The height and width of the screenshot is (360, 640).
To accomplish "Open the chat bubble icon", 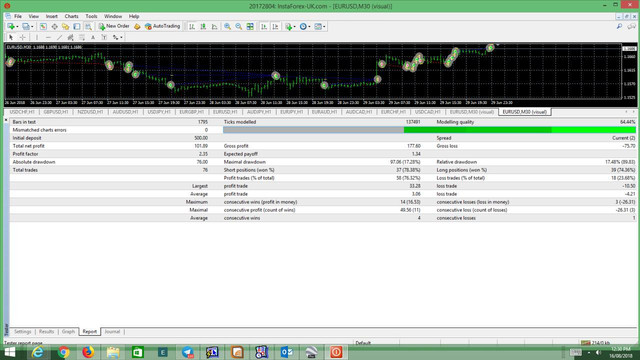I will click(x=631, y=27).
